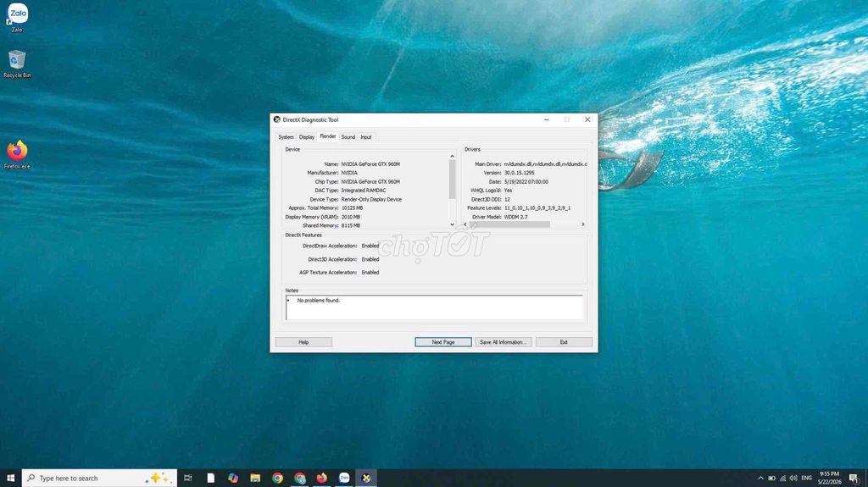Select the driver version 30.0.15.1295
The image size is (868, 487).
point(520,173)
